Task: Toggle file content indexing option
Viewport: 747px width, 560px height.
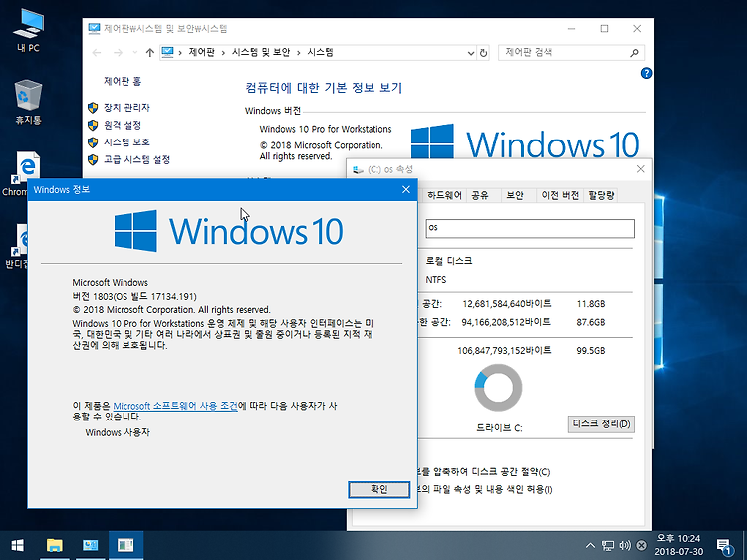Action: [x=485, y=489]
